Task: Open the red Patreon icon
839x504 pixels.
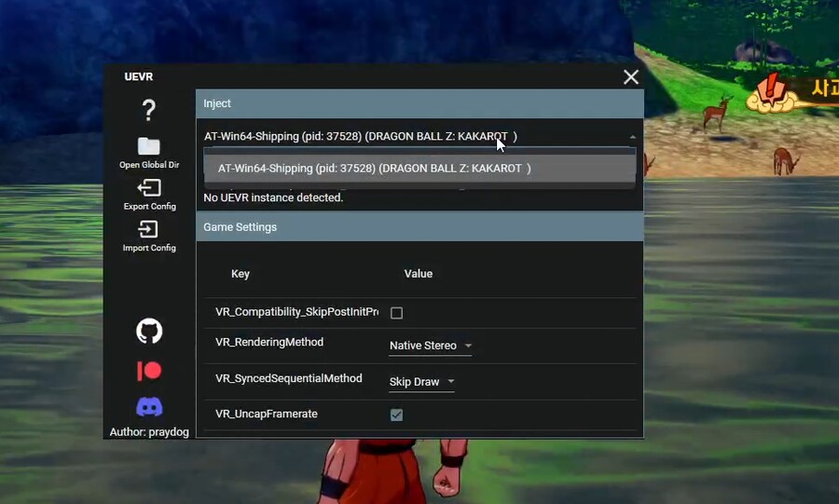Action: click(149, 371)
